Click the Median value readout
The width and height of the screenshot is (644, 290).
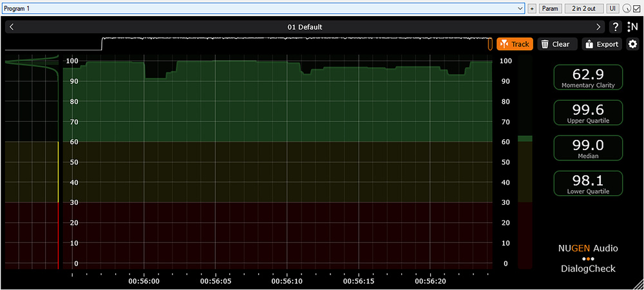pos(588,148)
